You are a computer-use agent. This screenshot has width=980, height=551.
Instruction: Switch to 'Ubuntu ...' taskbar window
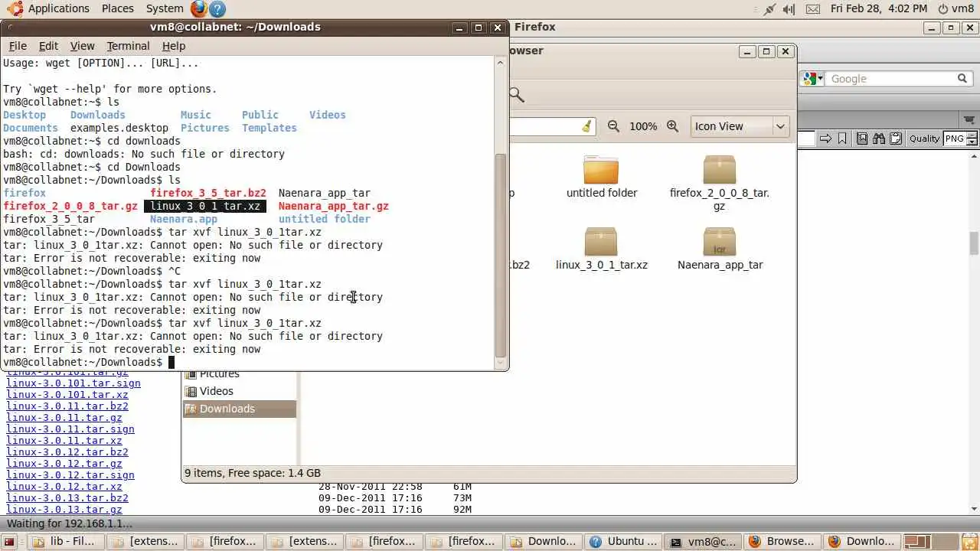pyautogui.click(x=622, y=541)
